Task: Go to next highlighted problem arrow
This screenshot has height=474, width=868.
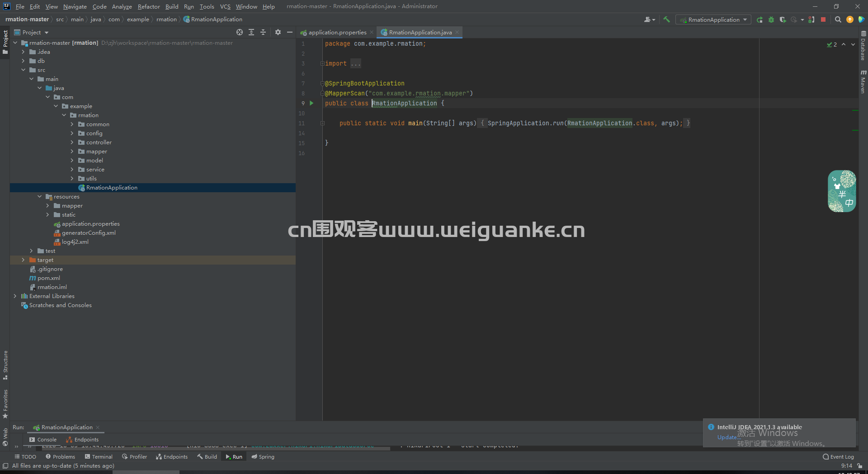Action: (x=853, y=44)
